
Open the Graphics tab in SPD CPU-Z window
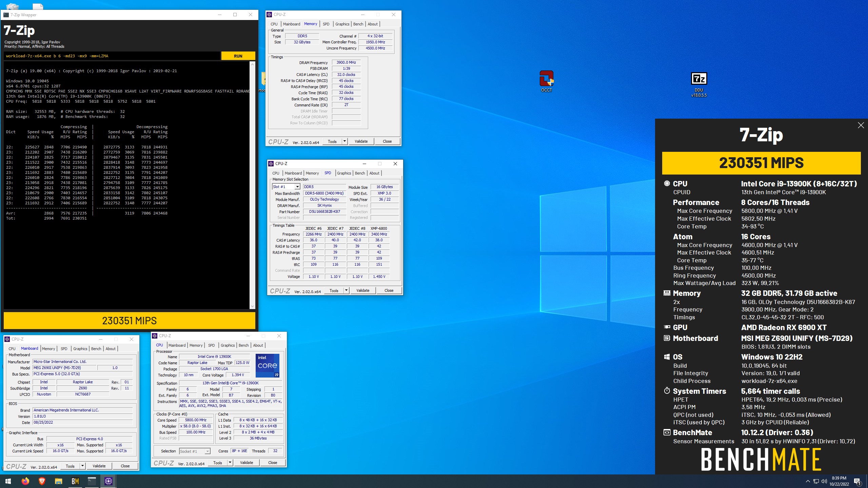344,173
